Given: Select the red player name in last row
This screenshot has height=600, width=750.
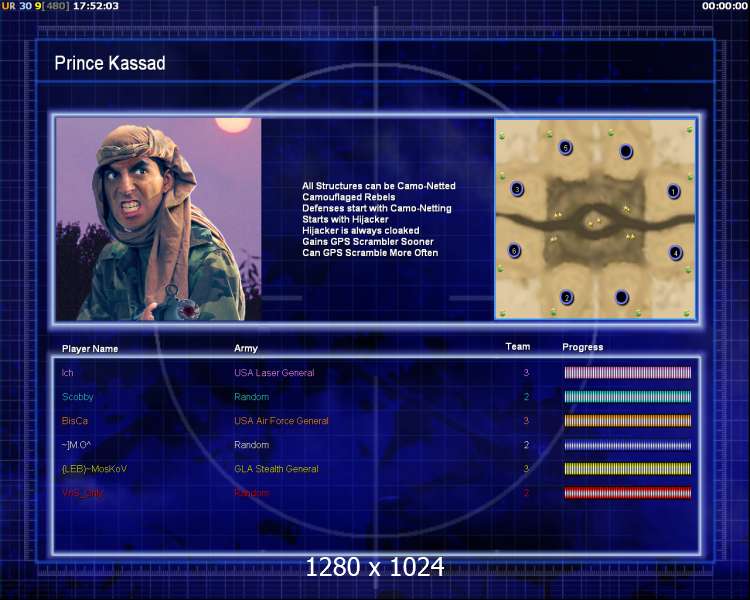Looking at the screenshot, I should click(82, 493).
